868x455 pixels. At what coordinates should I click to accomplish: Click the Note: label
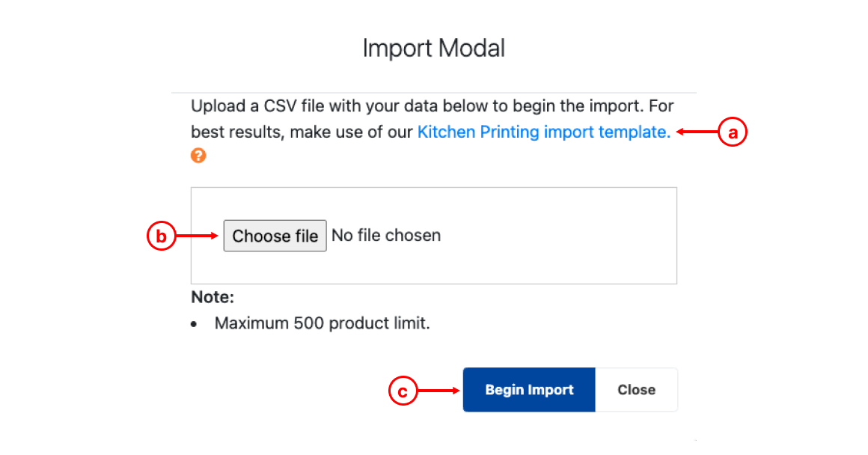213,297
